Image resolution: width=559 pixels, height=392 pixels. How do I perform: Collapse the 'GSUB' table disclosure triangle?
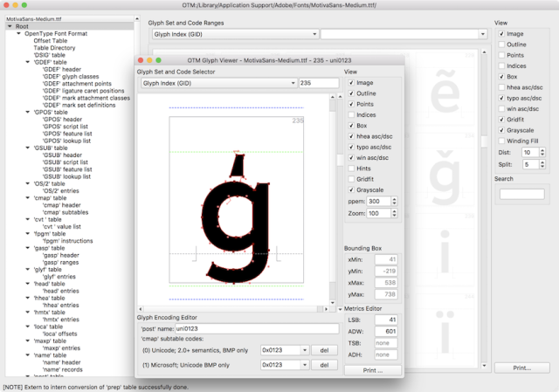pyautogui.click(x=27, y=148)
